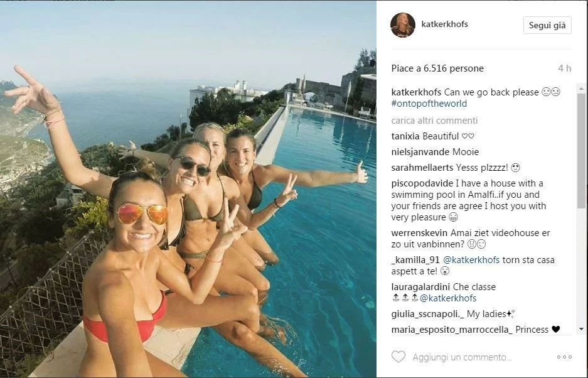Type in the Aggiungi un commento field

tap(477, 357)
